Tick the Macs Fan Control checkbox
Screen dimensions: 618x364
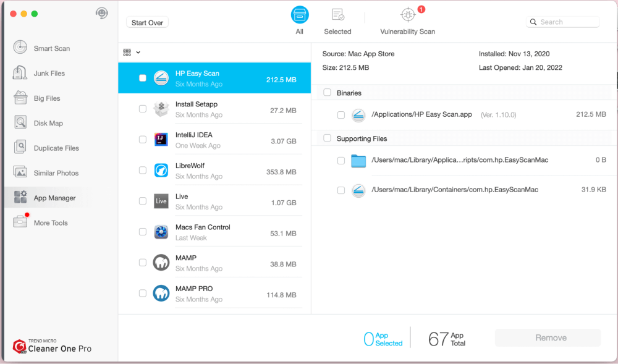(x=143, y=232)
